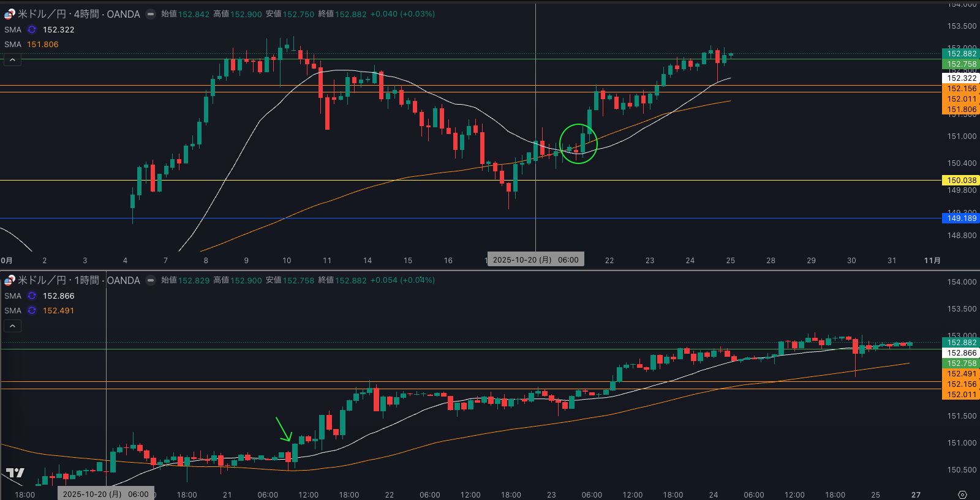Click the TradingView logo in the lower chart
The image size is (980, 500).
point(15,472)
